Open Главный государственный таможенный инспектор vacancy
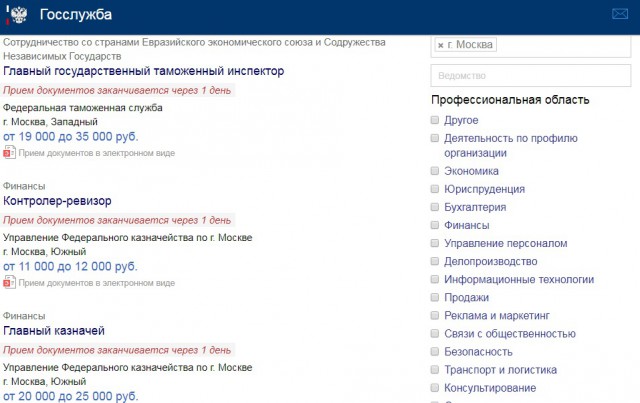This screenshot has width=640, height=403. coord(143,71)
